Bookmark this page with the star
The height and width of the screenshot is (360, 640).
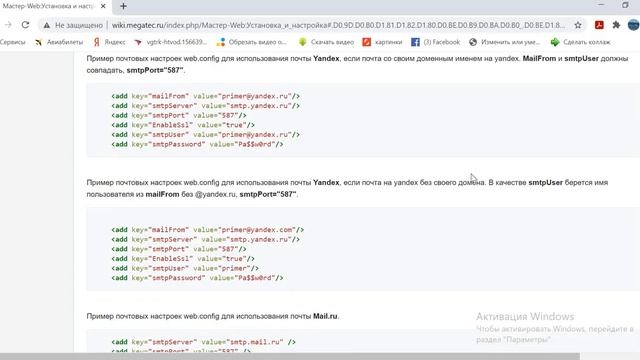point(578,25)
